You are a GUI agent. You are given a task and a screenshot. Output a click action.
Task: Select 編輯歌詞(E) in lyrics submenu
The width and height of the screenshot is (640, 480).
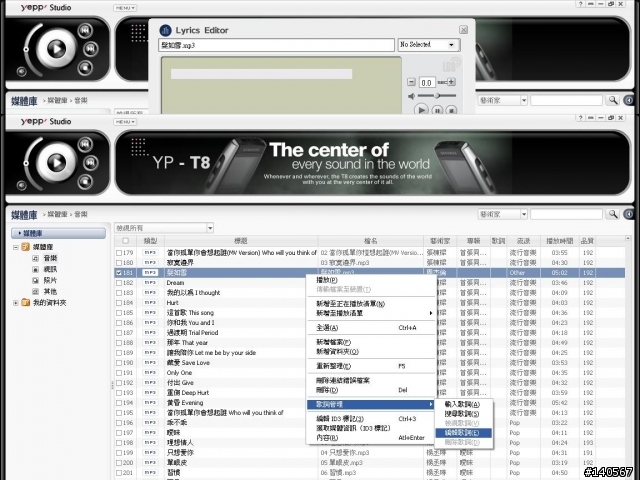463,433
